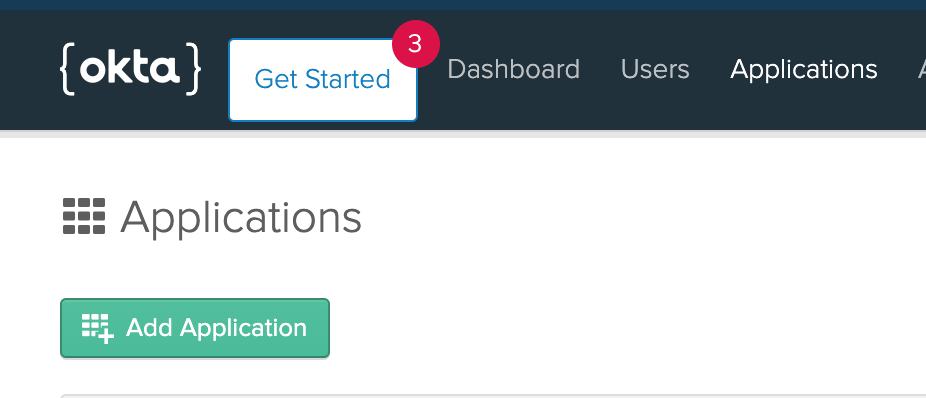Click the Add Application label text
This screenshot has width=926, height=398.
tap(216, 328)
